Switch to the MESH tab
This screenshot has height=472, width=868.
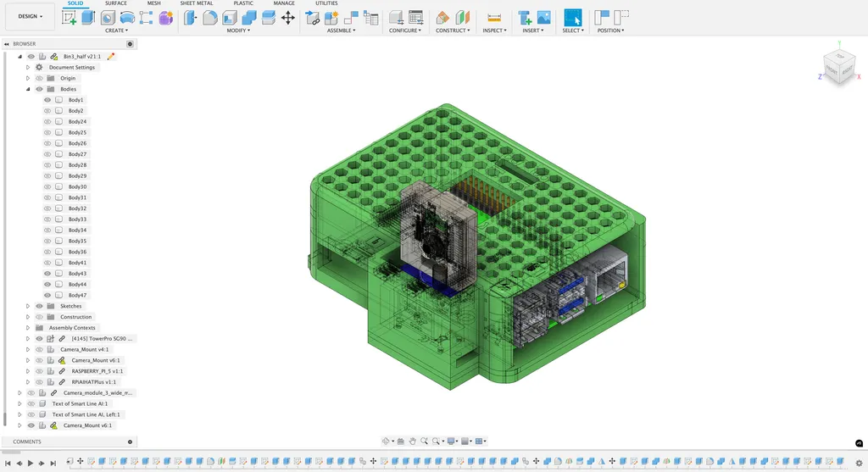(x=154, y=3)
